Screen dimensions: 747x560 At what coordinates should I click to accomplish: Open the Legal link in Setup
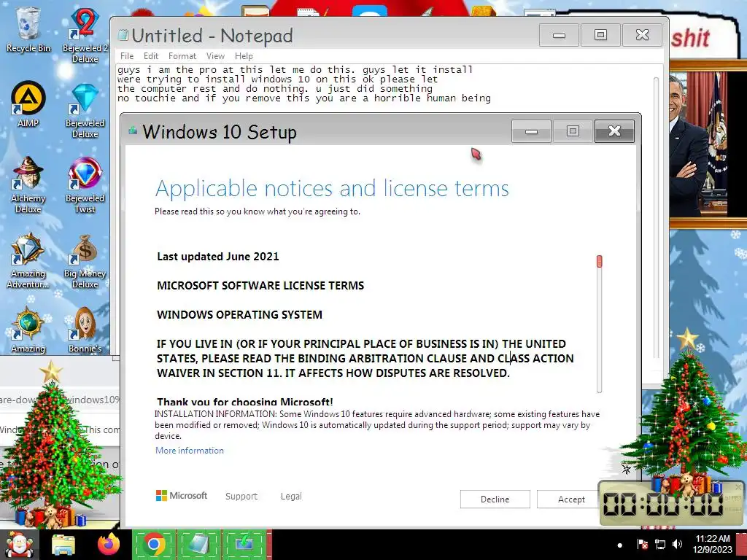click(291, 496)
